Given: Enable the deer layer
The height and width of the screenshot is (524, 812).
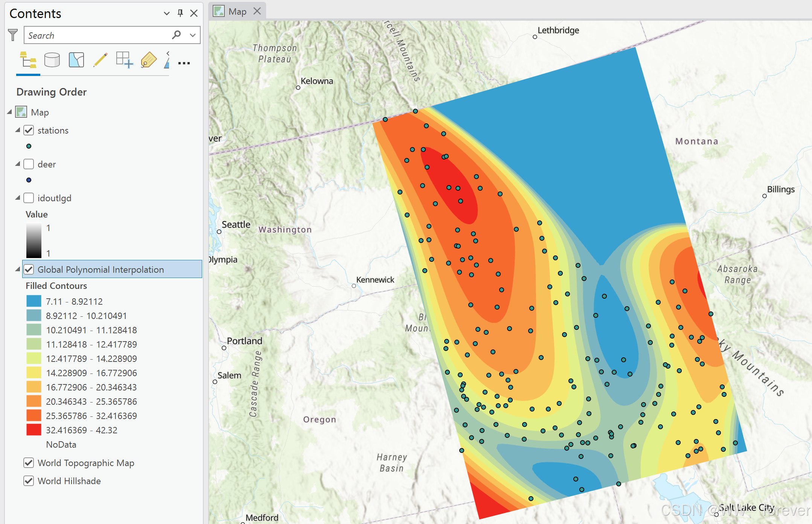Looking at the screenshot, I should click(29, 164).
